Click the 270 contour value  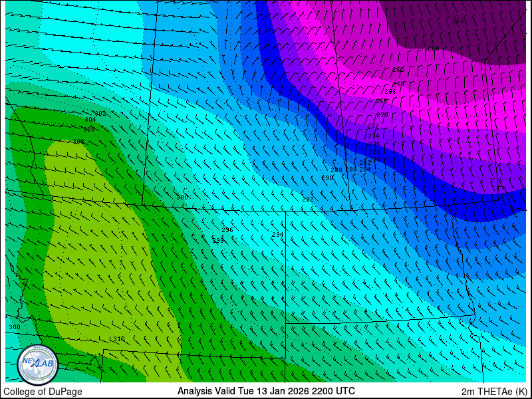tap(382, 115)
